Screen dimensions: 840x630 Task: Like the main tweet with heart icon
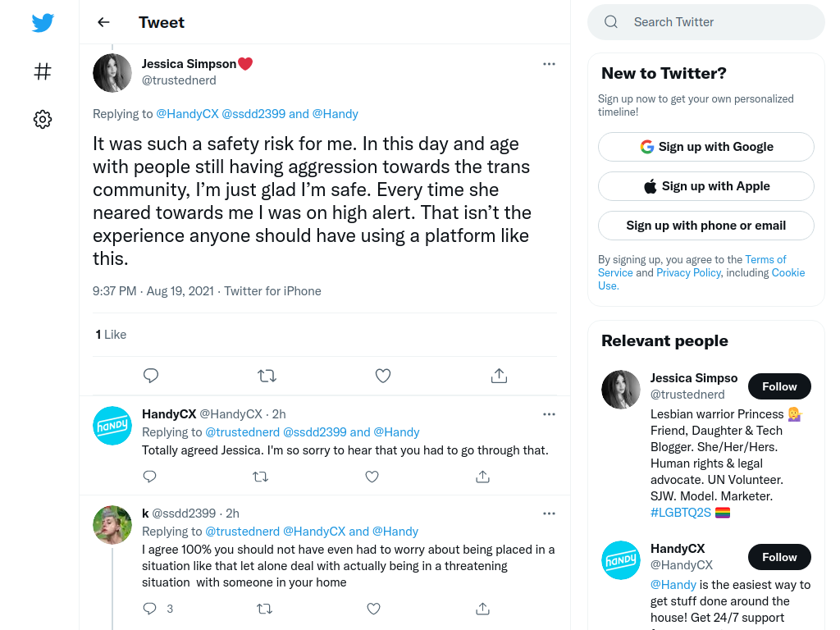383,376
